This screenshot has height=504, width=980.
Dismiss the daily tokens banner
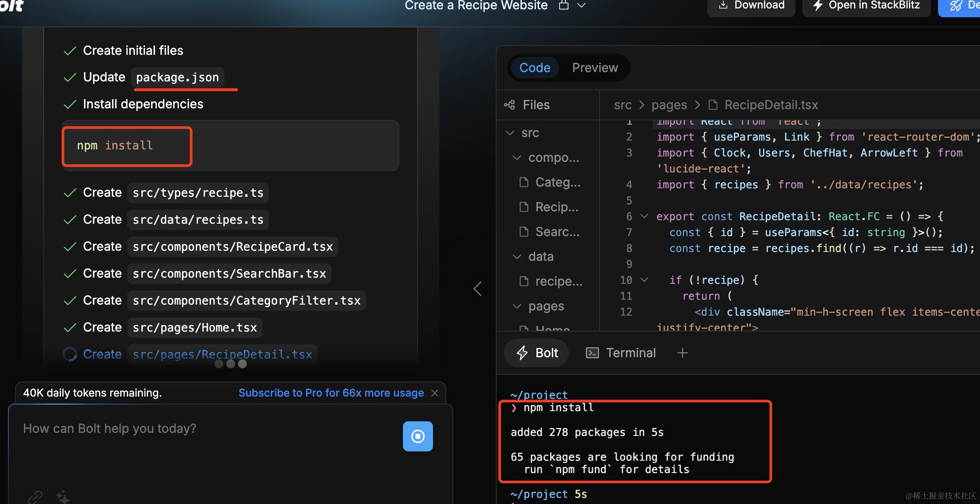[x=435, y=393]
